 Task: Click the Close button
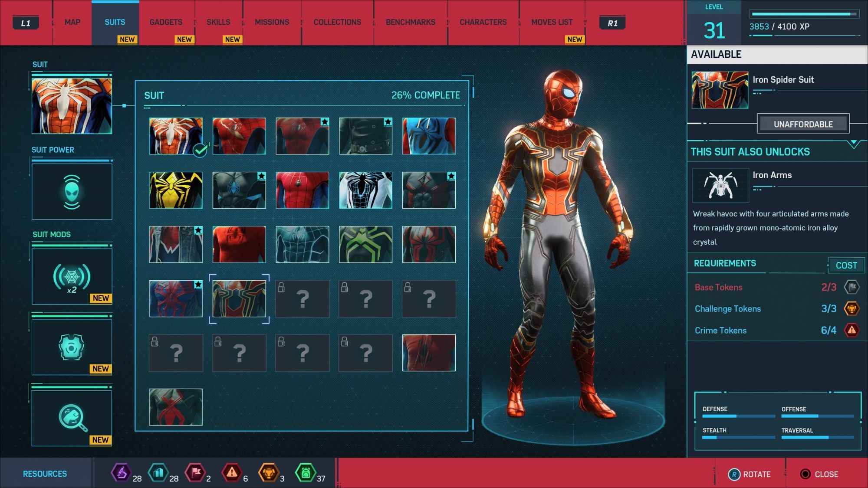coord(819,474)
